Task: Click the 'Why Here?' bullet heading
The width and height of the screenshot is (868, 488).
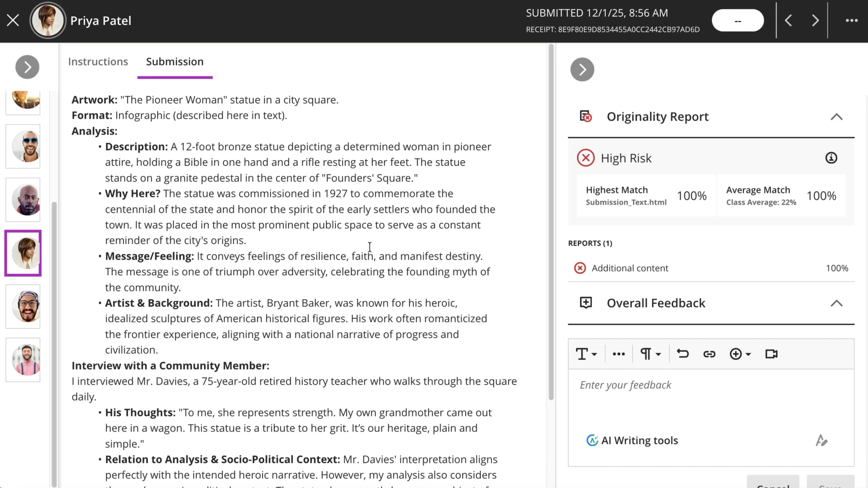Action: click(x=133, y=194)
